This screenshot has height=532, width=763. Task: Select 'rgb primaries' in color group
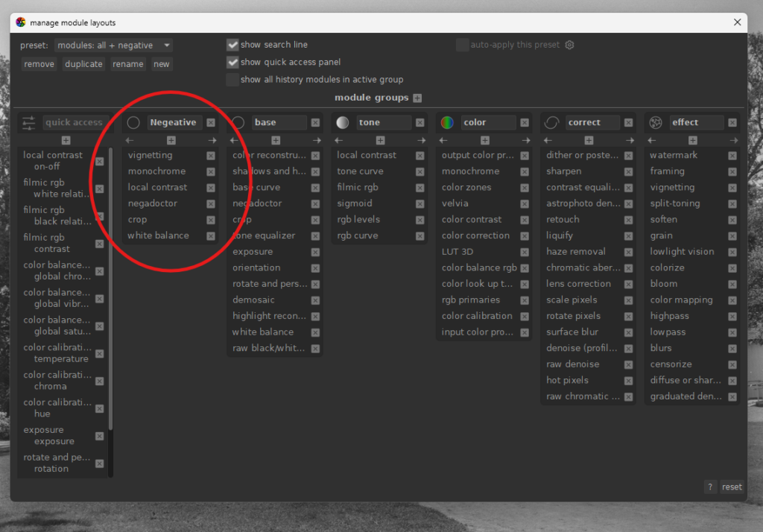(x=471, y=300)
